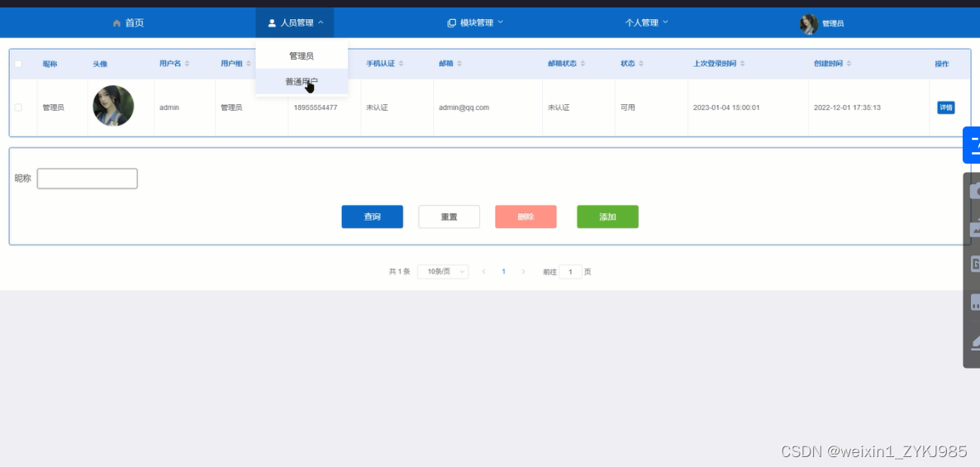
Task: Sort by 创建时间 column sort arrows
Action: tap(849, 64)
